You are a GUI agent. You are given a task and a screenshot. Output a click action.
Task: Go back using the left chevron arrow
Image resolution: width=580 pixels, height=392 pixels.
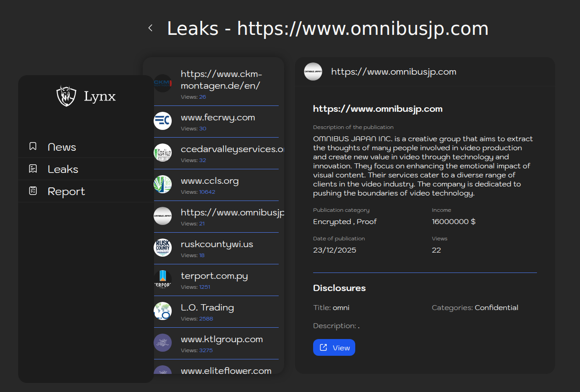tap(150, 29)
